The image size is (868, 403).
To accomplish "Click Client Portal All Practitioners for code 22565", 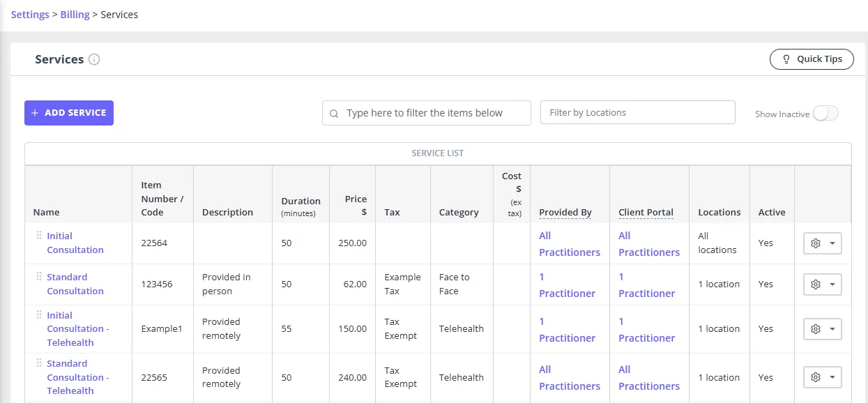I will (x=649, y=378).
